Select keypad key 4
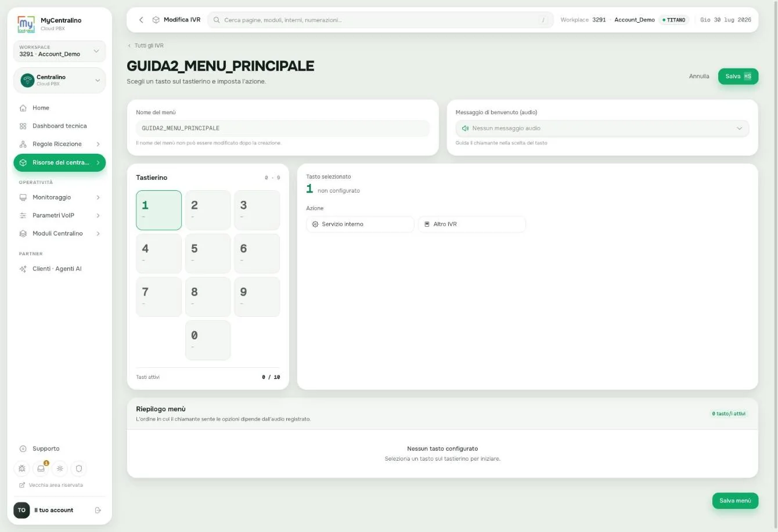This screenshot has height=532, width=778. (x=159, y=254)
